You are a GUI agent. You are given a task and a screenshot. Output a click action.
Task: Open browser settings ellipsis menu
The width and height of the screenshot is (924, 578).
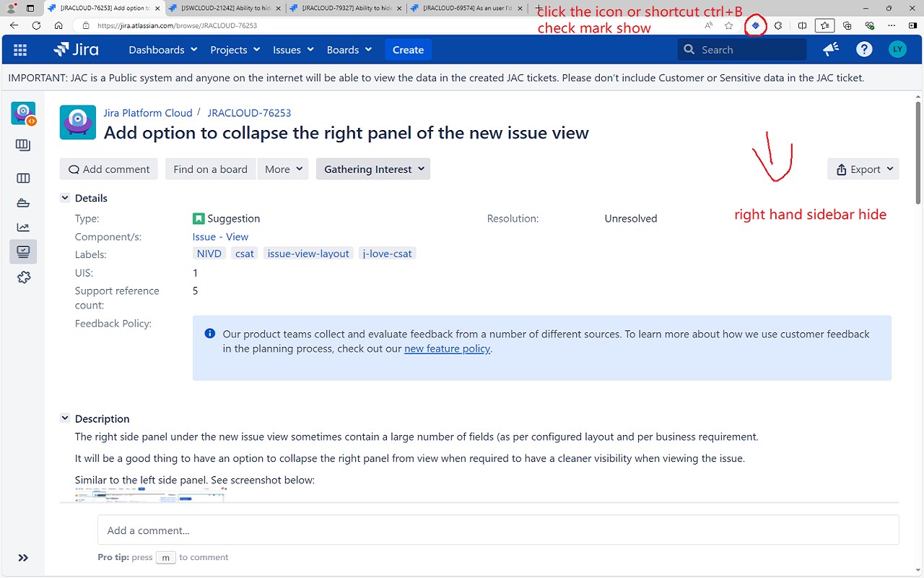point(892,25)
